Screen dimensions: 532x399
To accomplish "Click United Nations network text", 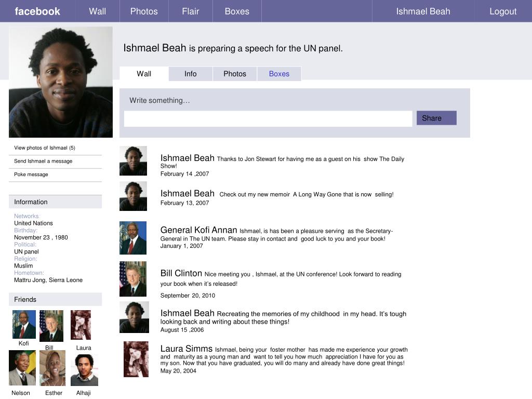I will [33, 223].
